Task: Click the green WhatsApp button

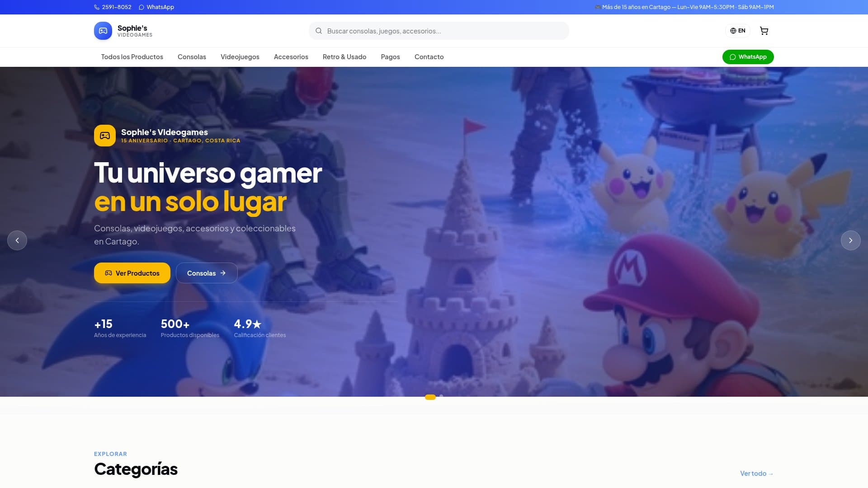Action: 748,57
